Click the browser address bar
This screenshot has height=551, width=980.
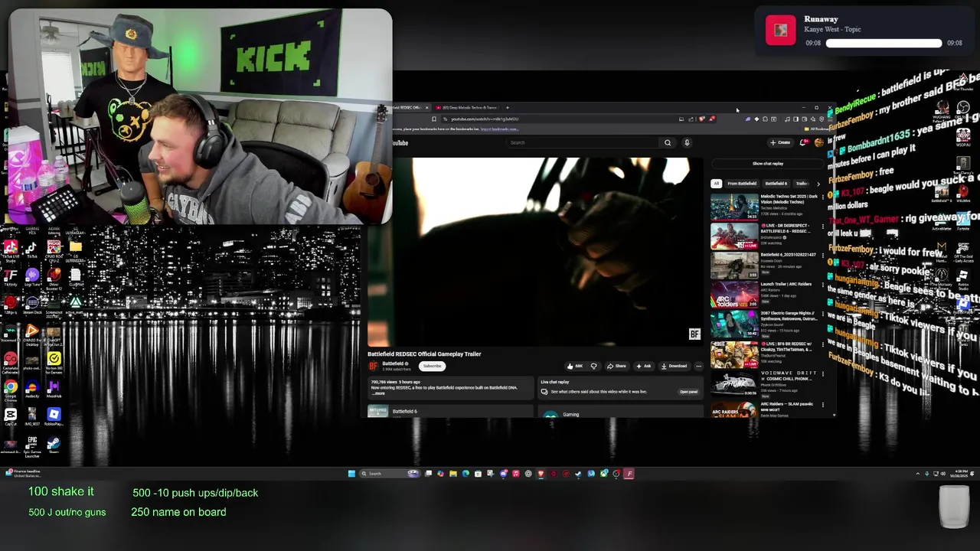coord(559,119)
